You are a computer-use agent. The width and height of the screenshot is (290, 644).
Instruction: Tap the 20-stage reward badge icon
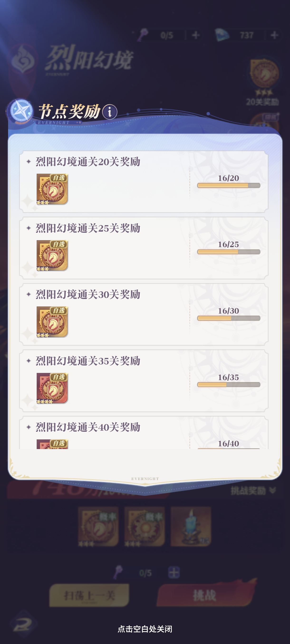[52, 189]
